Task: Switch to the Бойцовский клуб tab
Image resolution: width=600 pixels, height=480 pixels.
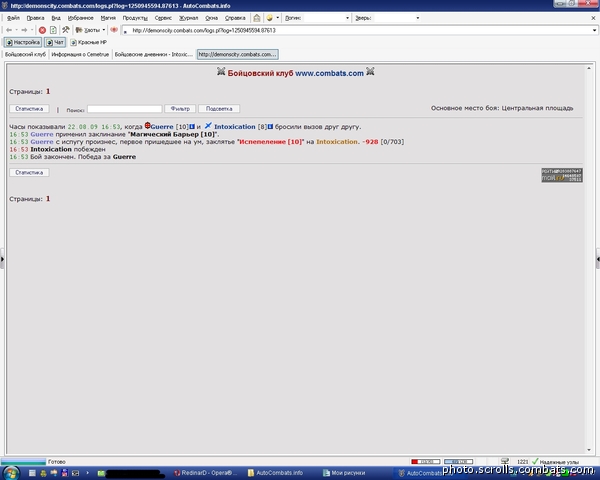Action: click(25, 54)
